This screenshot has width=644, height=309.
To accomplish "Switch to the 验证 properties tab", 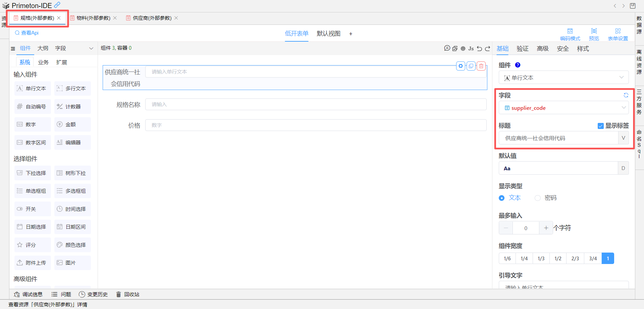I will (x=522, y=49).
